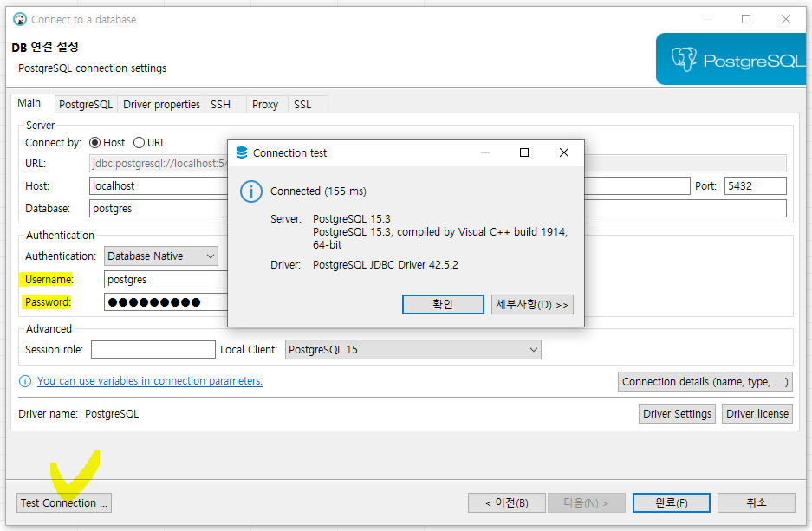Maximize the Connect to a database window
812x531 pixels.
coord(746,19)
